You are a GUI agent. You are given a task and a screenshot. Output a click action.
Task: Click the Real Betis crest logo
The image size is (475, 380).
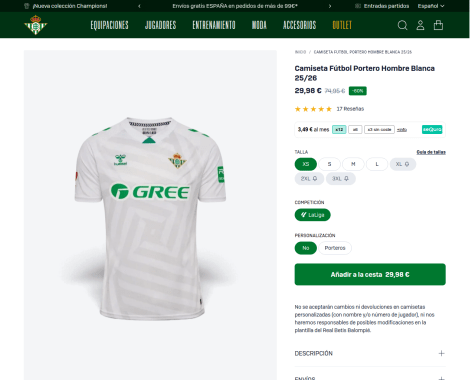point(36,25)
